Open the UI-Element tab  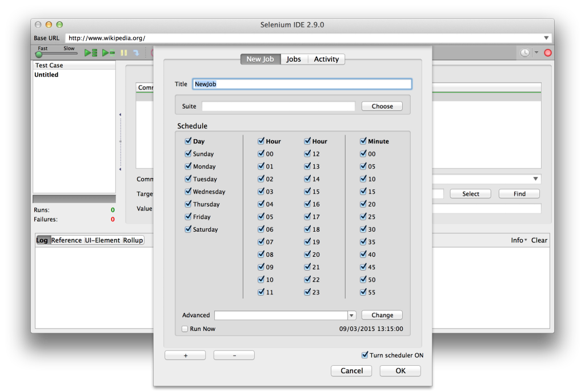point(103,240)
